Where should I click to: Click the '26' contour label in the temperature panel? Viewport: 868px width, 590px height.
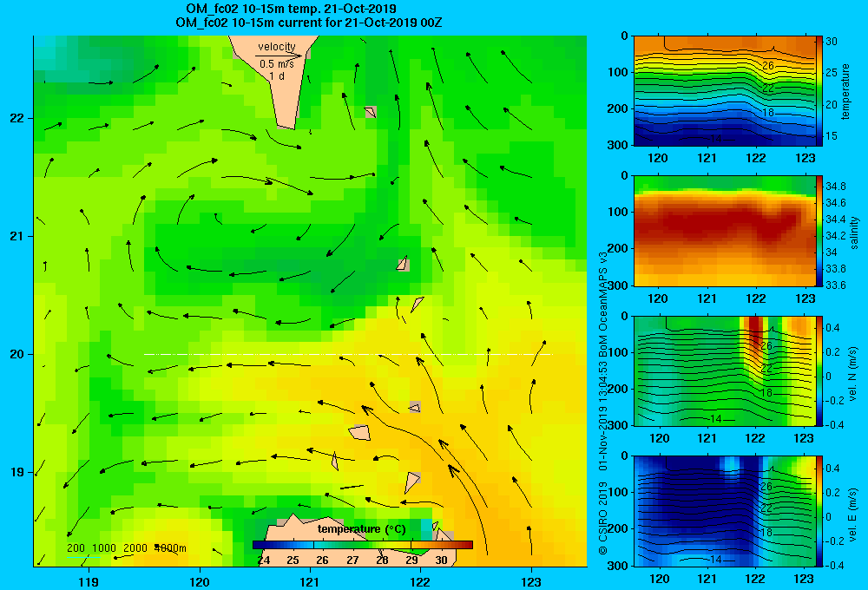point(768,65)
